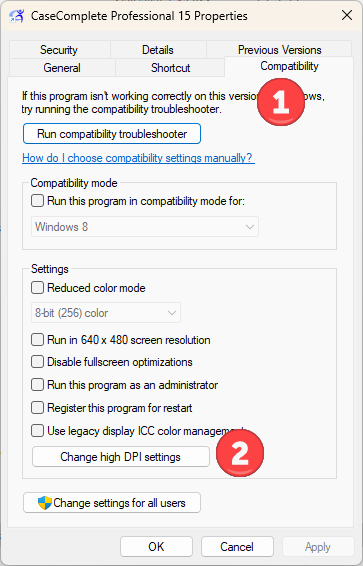
Task: Click the shield icon on Change settings button
Action: coord(45,502)
